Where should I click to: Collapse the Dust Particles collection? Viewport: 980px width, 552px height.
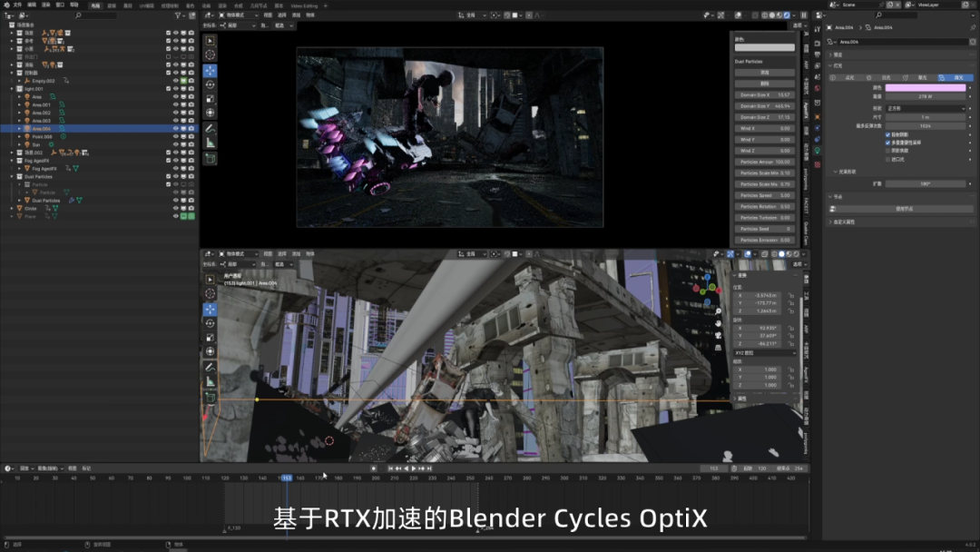[12, 176]
